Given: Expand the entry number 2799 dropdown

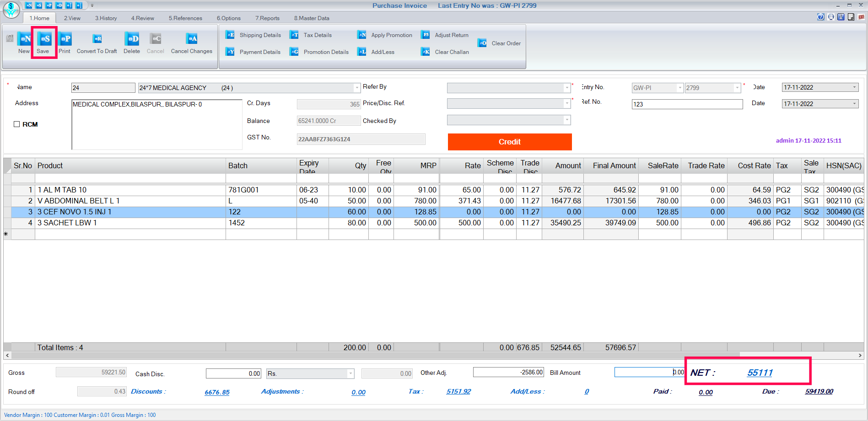Looking at the screenshot, I should (x=737, y=88).
